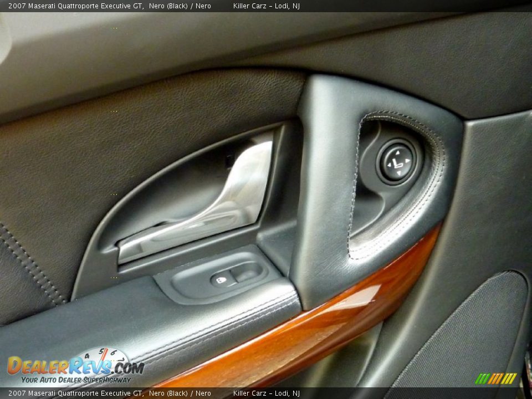Viewport: 532px width, 399px height.
Task: Click the bottom caption 'Killer Carz - Lodi, NJ'
Action: point(267,393)
